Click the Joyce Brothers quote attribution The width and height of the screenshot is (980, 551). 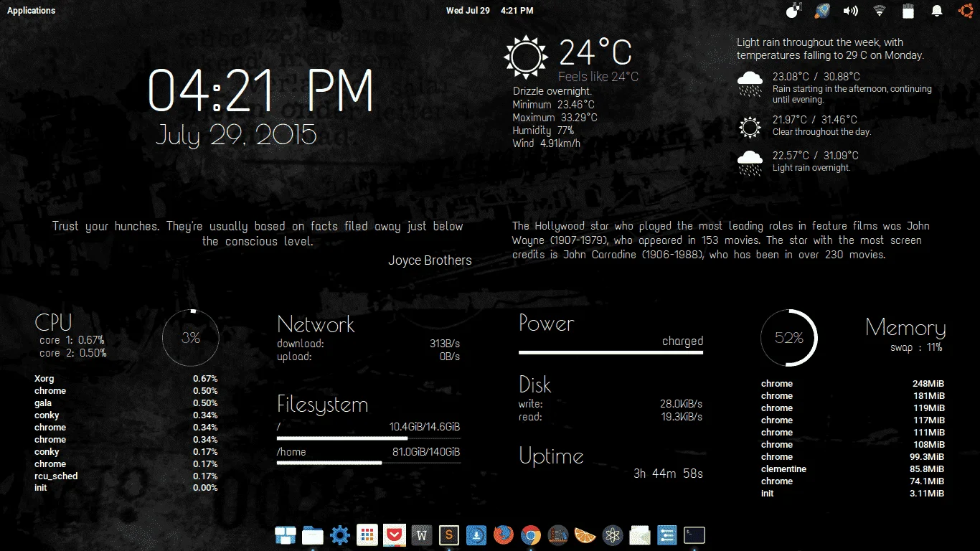430,260
